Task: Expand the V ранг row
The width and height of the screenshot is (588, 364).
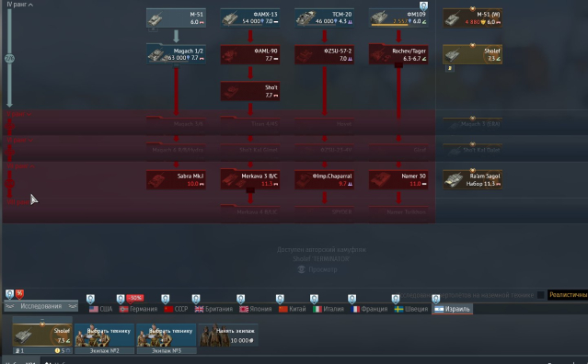Action: pos(18,114)
